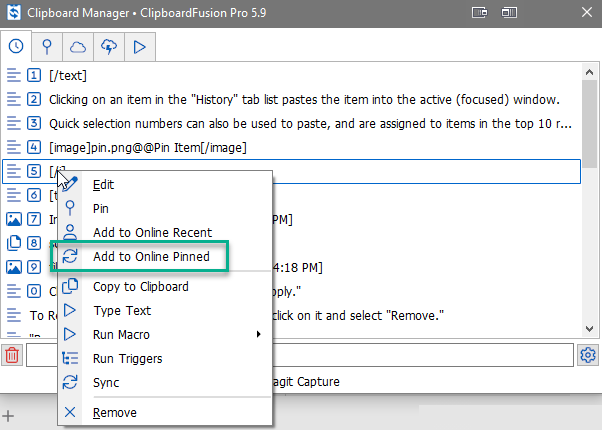Click the text-lines icon on item 1
The image size is (602, 430).
(14, 75)
